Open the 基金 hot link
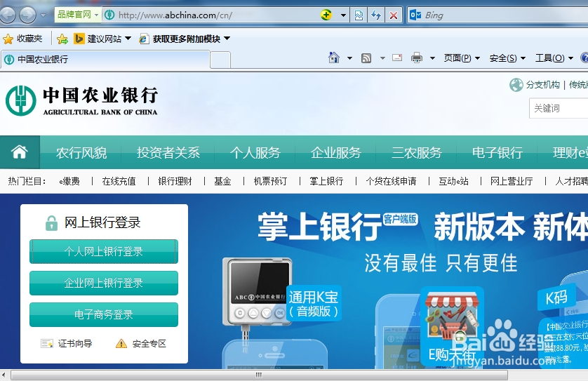Viewport: 588px width, 381px height. [222, 182]
